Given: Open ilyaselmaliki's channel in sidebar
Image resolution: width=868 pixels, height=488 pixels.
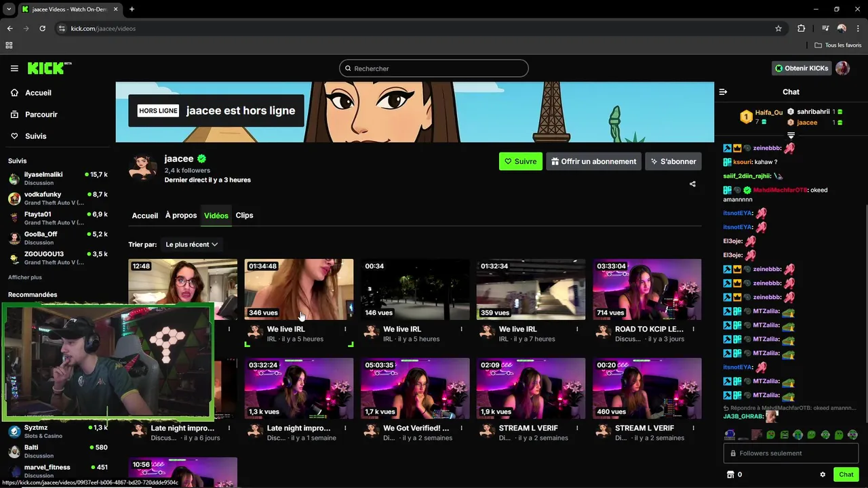Looking at the screenshot, I should click(58, 178).
